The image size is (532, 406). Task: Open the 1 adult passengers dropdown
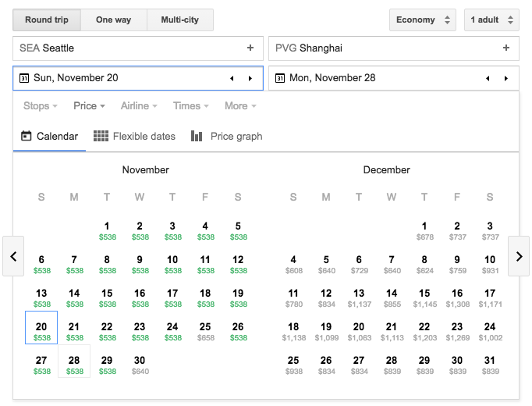[491, 20]
